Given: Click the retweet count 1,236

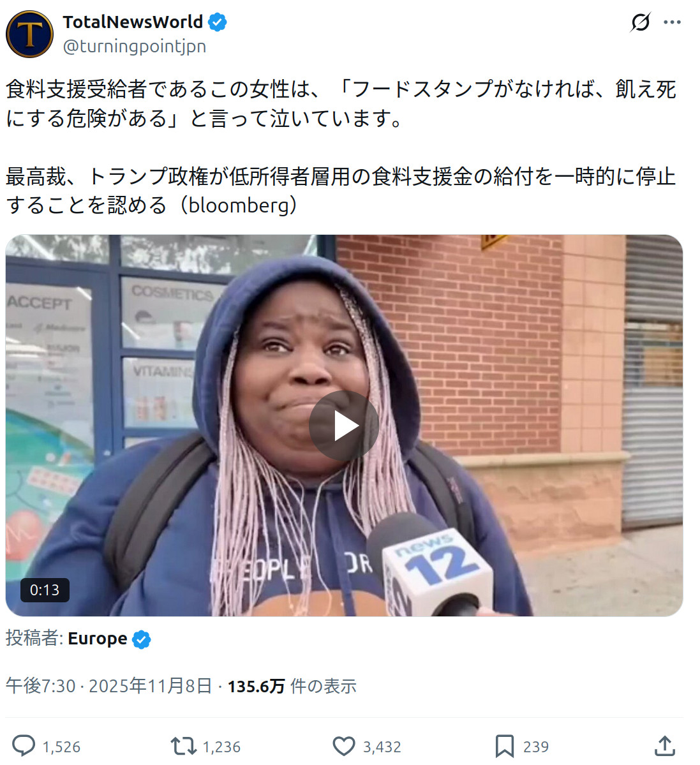Looking at the screenshot, I should pos(221,747).
